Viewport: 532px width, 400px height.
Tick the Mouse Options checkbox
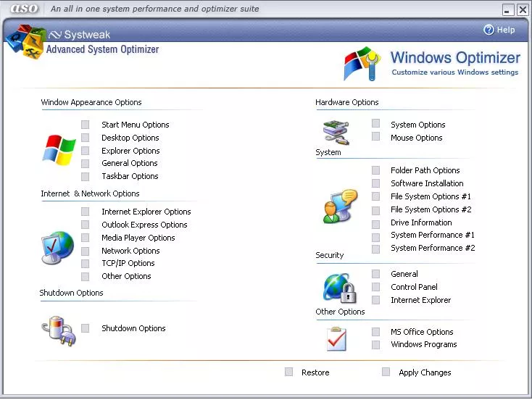[375, 136]
